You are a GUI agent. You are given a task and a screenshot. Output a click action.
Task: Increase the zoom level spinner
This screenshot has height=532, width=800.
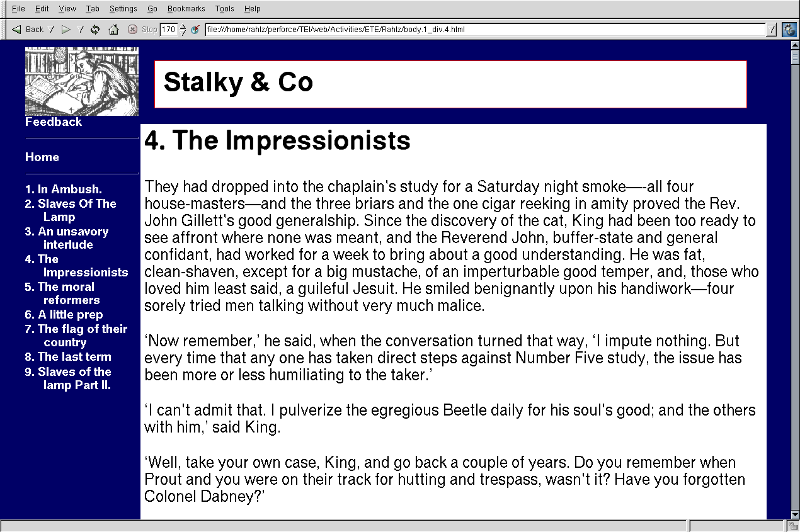183,26
